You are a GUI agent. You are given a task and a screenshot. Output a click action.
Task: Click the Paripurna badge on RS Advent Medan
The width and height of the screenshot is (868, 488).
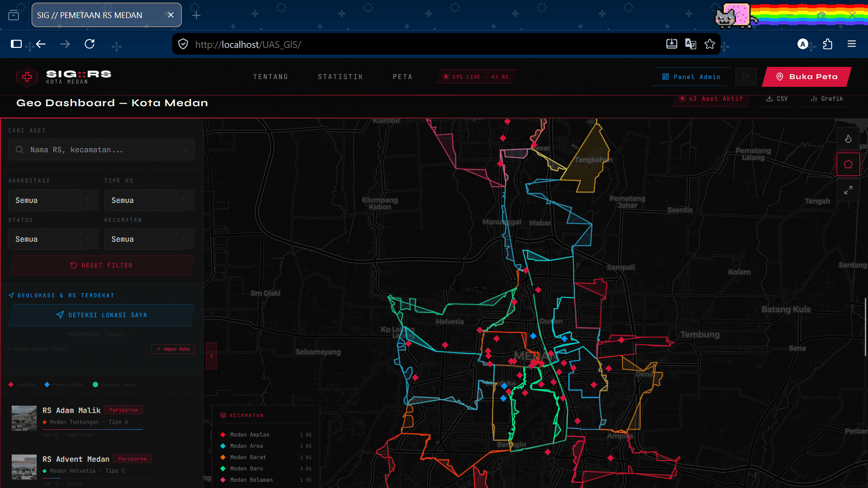pyautogui.click(x=132, y=459)
